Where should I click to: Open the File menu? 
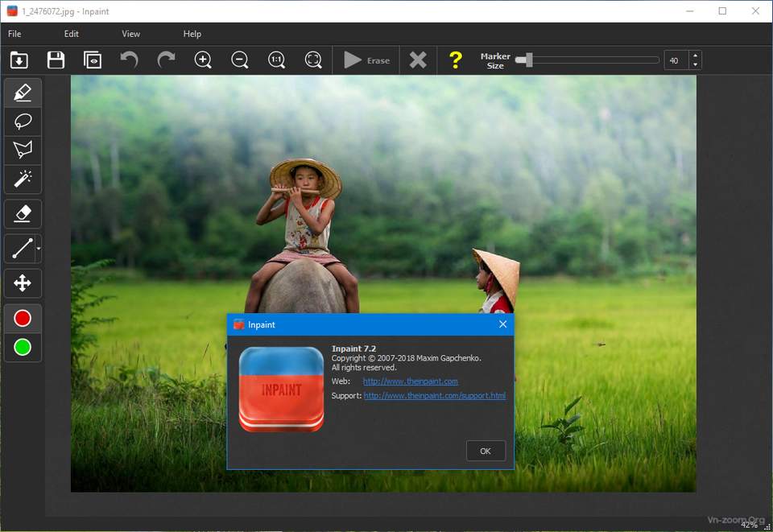pos(14,34)
